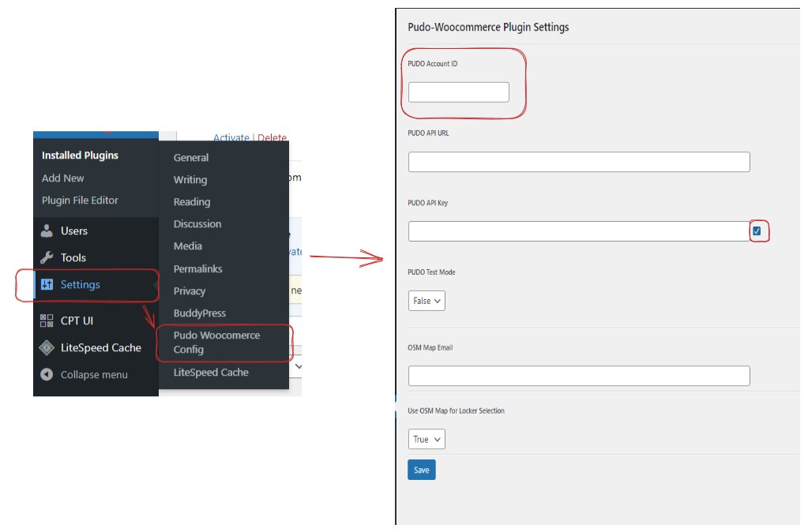808x532 pixels.
Task: Click Use OSM Map for Locker Selection label
Action: 456,410
